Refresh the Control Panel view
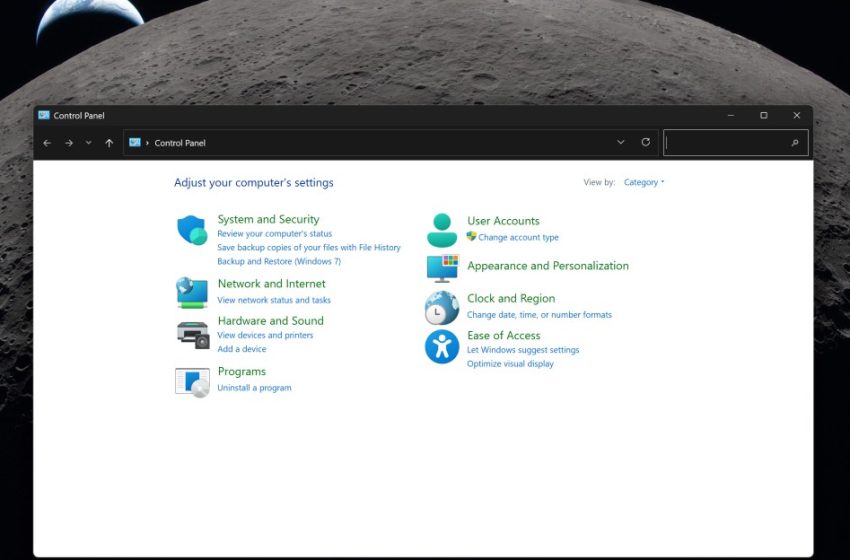This screenshot has width=850, height=560. (x=646, y=142)
